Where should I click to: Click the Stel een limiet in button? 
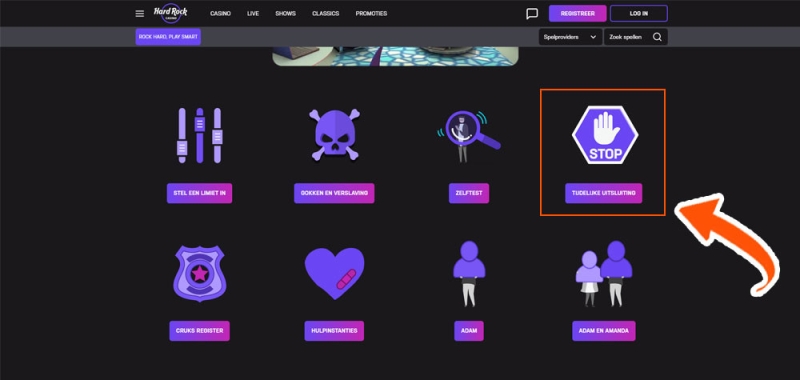click(x=199, y=193)
